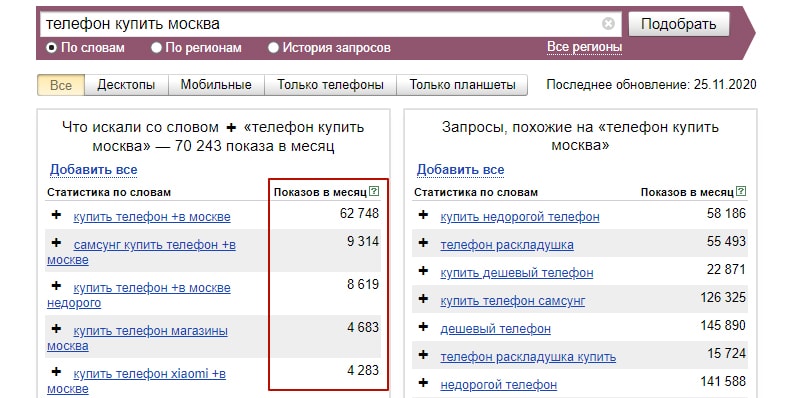Click 'Добавить все' in similar queries panel

pyautogui.click(x=460, y=169)
